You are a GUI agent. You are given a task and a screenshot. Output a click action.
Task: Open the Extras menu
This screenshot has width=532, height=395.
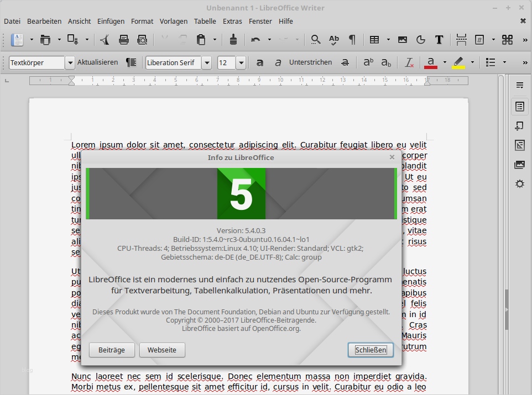pos(232,22)
